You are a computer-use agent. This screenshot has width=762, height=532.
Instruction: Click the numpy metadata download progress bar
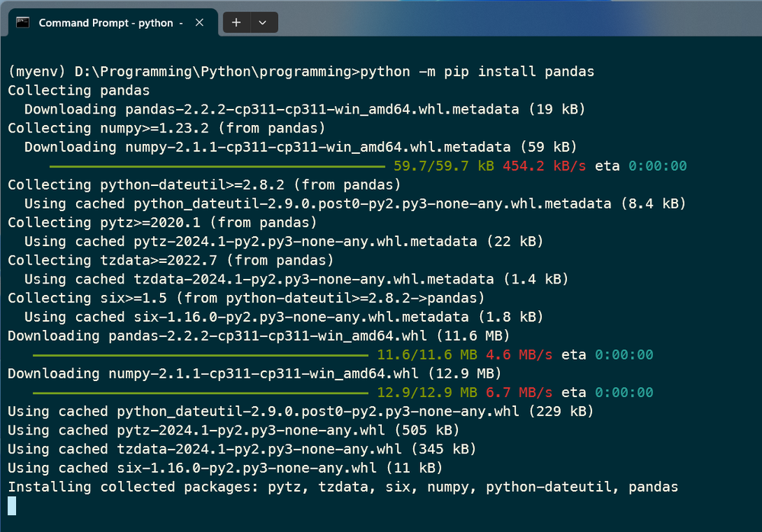217,166
